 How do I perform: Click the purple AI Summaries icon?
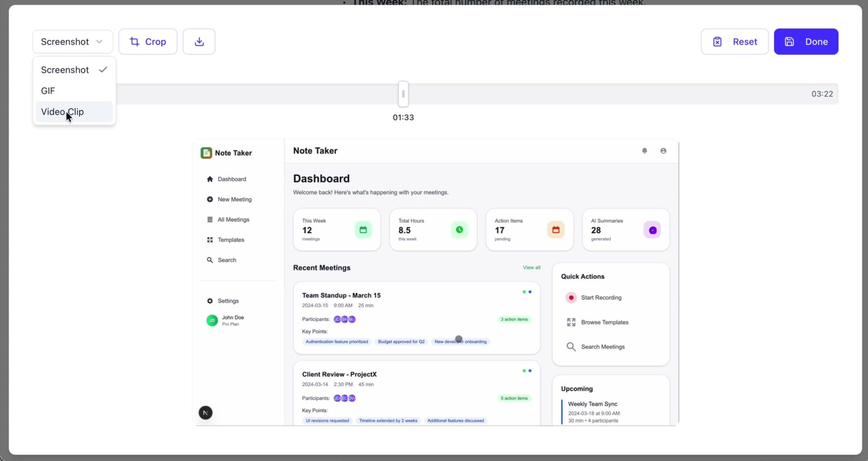point(652,230)
